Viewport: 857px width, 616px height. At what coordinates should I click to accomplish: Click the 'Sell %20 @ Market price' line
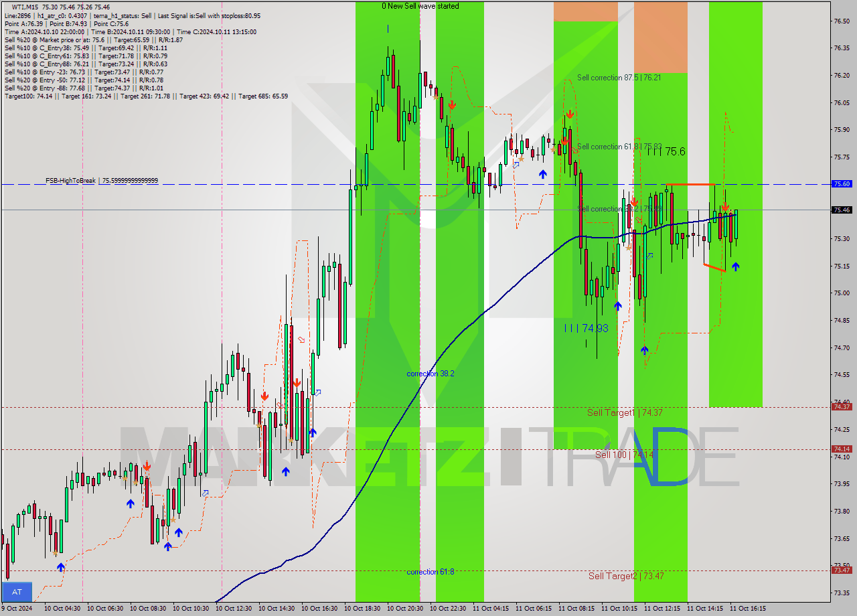[94, 40]
